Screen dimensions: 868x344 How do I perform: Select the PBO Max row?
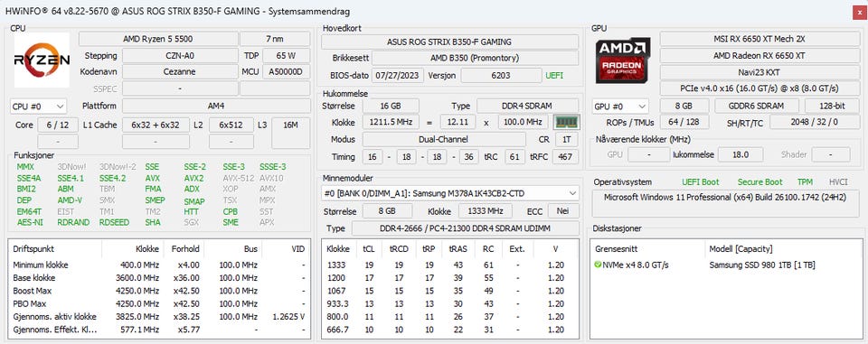tap(159, 303)
